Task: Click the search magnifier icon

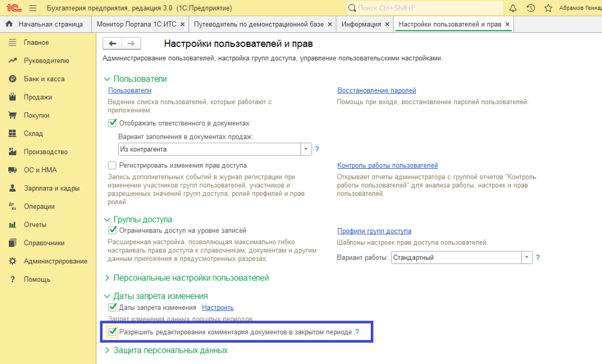Action: (x=352, y=8)
